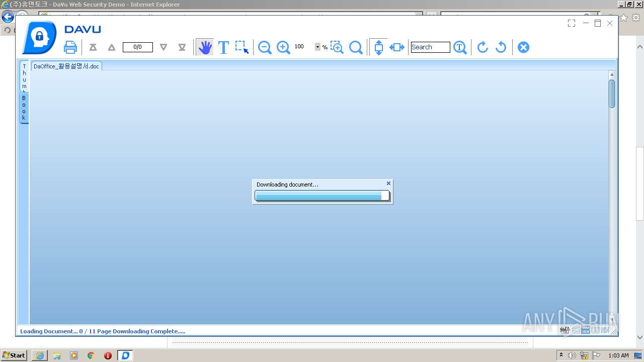Select the two-page facing layout icon

(596, 330)
